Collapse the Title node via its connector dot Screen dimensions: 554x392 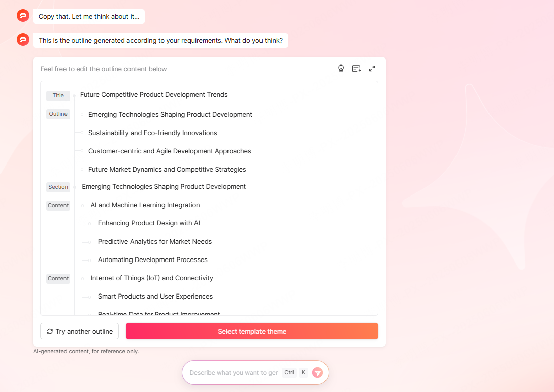click(x=75, y=95)
